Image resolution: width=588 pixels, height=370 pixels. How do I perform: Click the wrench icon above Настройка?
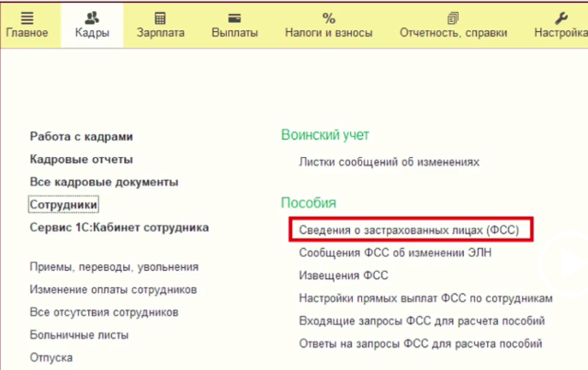(562, 17)
